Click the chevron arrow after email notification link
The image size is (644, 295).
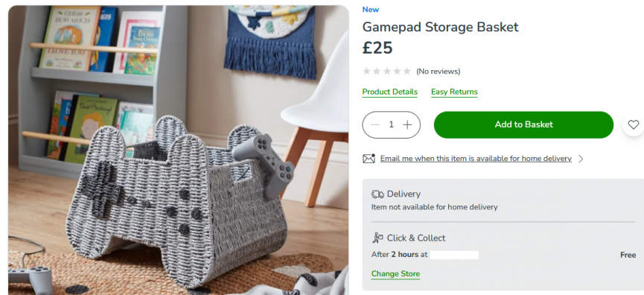[x=581, y=159]
